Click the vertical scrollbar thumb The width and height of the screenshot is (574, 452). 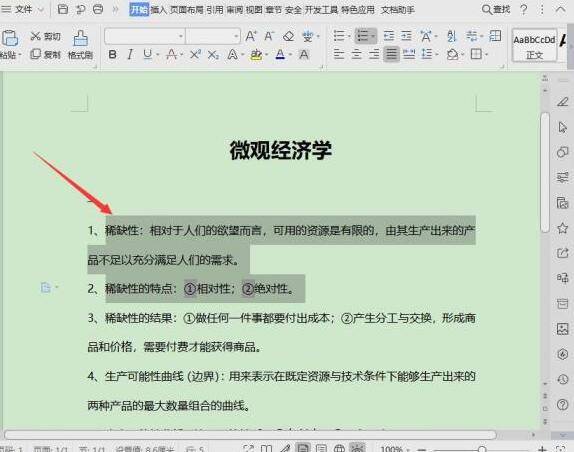coord(545,172)
